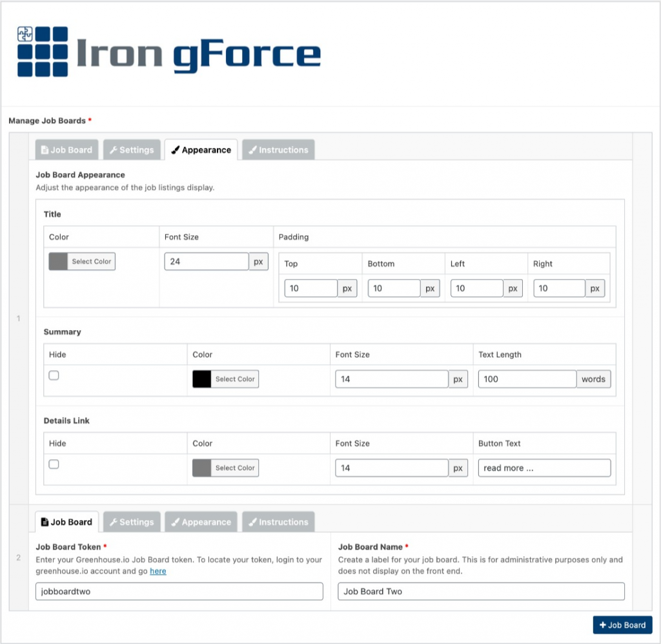Viewport: 661px width, 644px height.
Task: Click the Job Board Token input field
Action: click(x=179, y=591)
